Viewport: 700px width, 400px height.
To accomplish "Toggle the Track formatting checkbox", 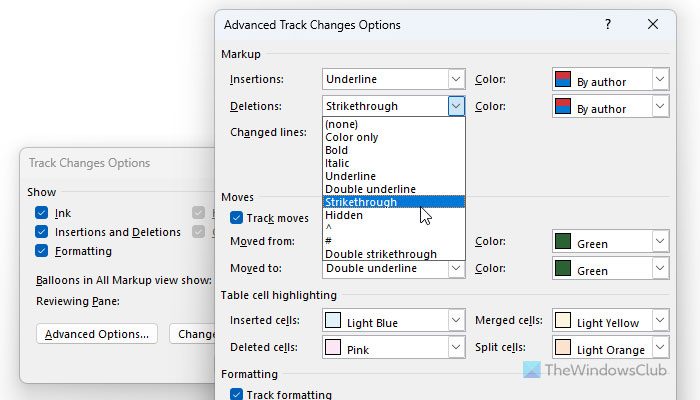I will tap(237, 394).
